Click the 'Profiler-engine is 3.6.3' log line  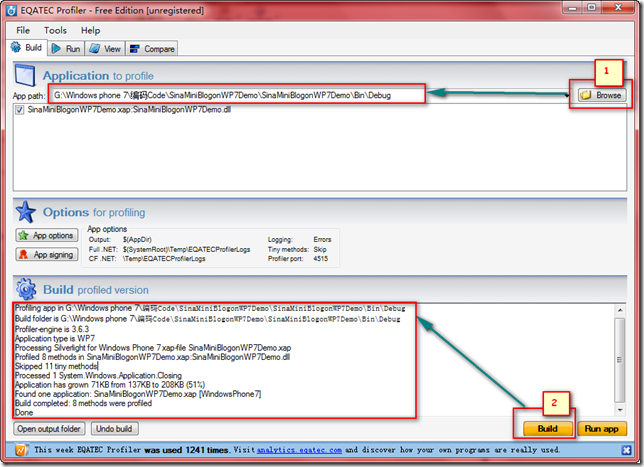click(52, 329)
